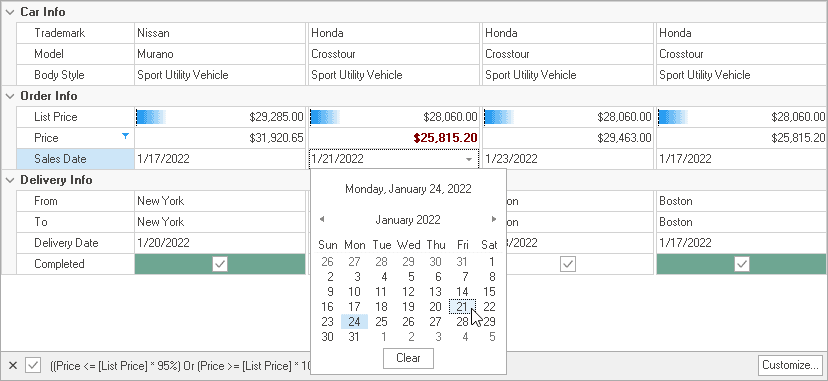Click the Monday, January 24, 2022 today label
Viewport: 828px width, 381px height.
pos(408,189)
